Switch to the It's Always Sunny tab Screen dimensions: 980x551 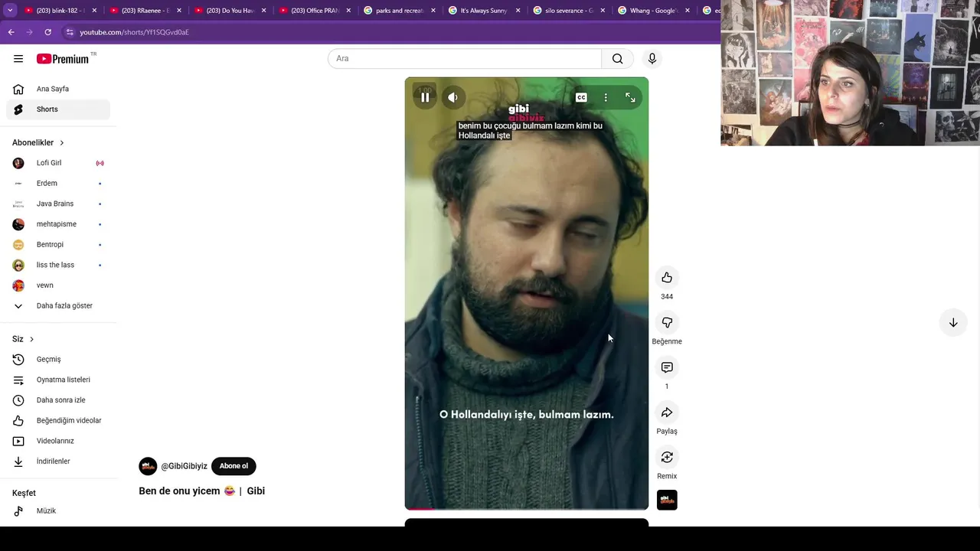[x=485, y=11]
